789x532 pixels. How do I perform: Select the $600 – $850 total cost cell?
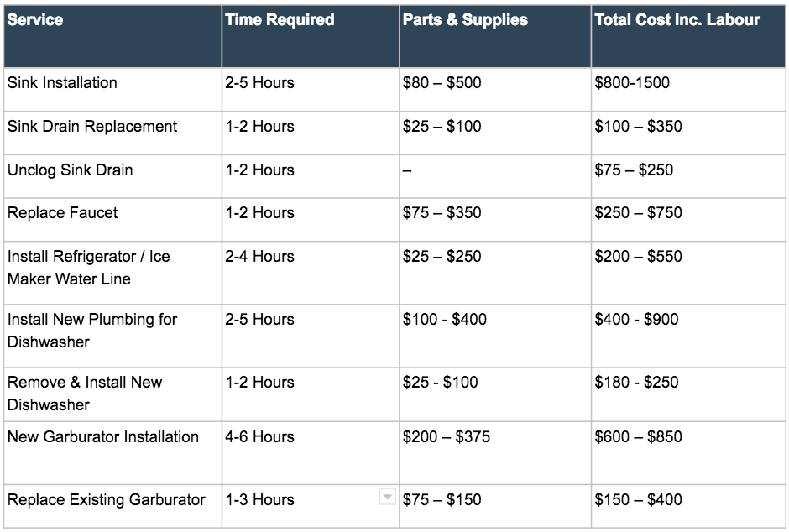pyautogui.click(x=688, y=453)
